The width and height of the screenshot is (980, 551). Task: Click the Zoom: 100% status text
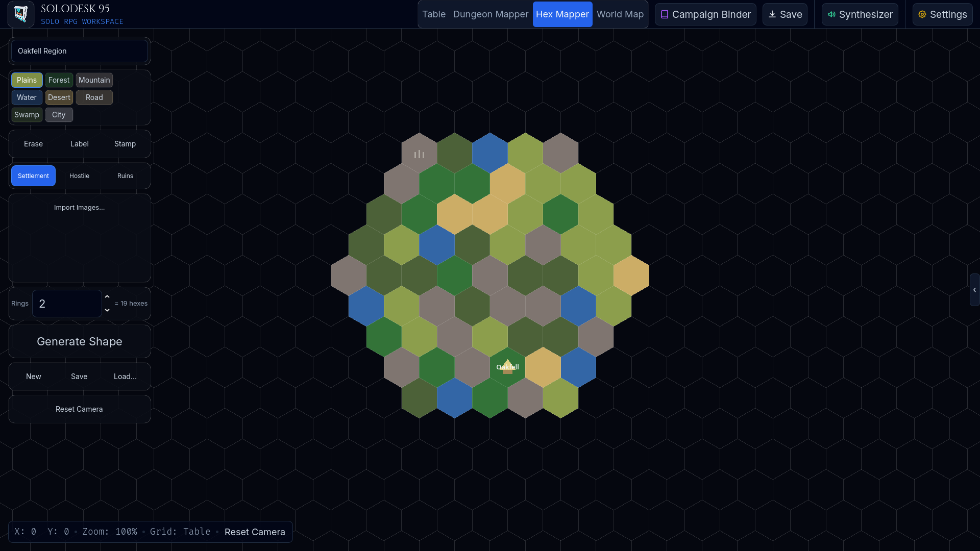click(x=110, y=532)
